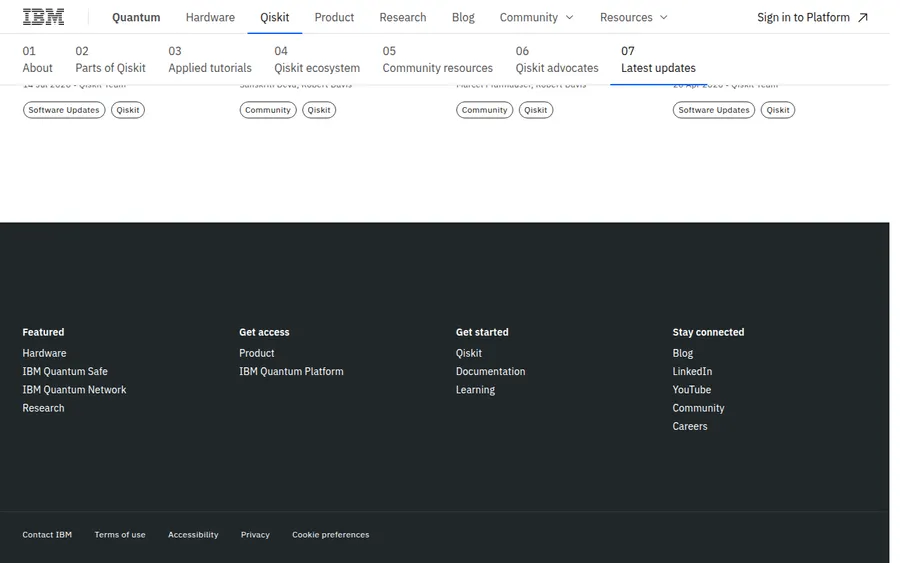900x563 pixels.
Task: Open Terms of use link
Action: [x=120, y=535]
